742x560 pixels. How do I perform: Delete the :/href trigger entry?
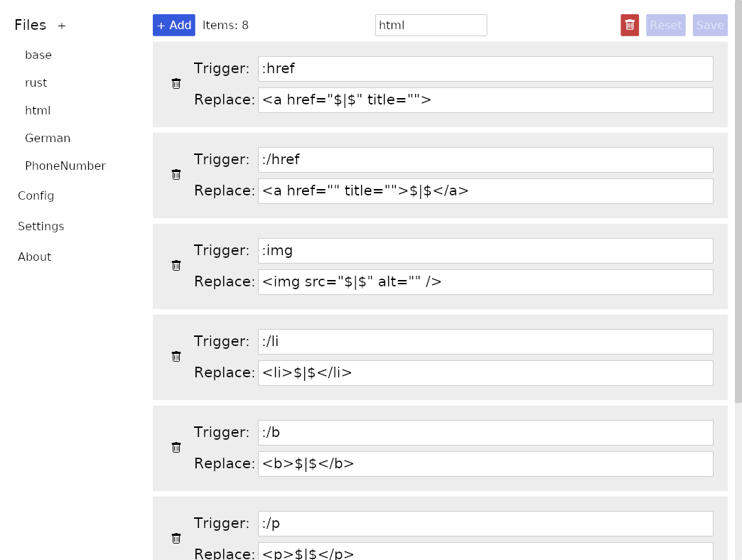pos(176,175)
